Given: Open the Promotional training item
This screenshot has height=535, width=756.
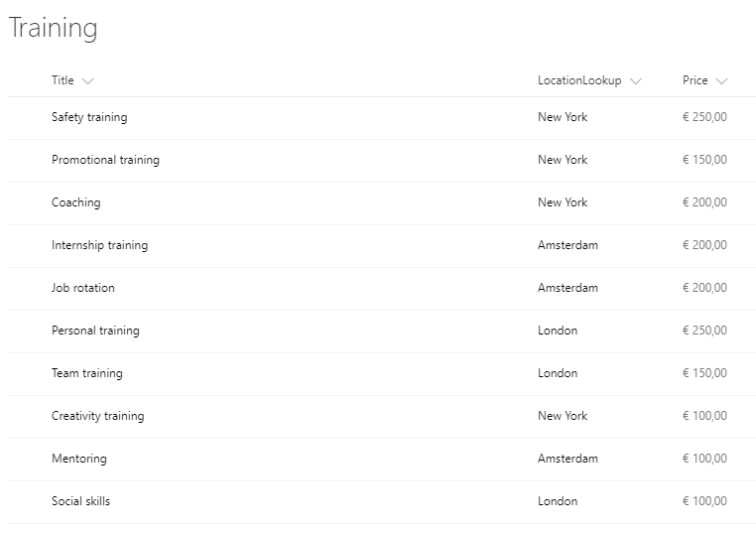Looking at the screenshot, I should pyautogui.click(x=105, y=160).
